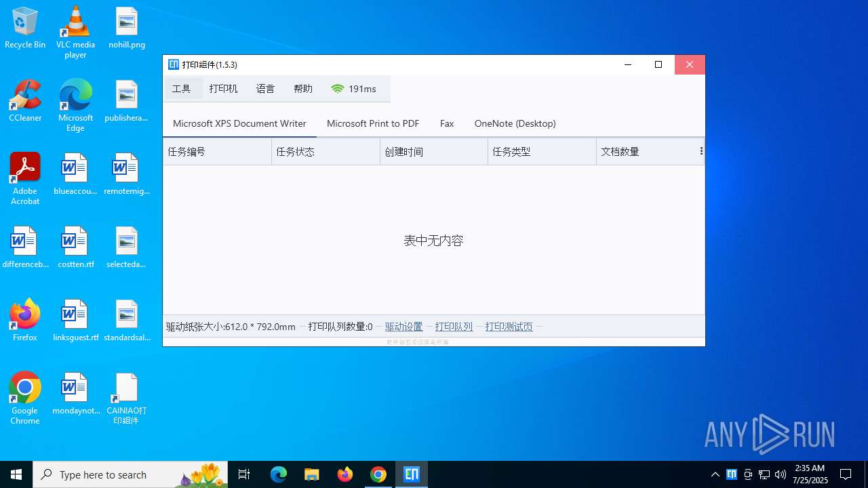Image resolution: width=868 pixels, height=488 pixels.
Task: Open Firefox from the taskbar
Action: [345, 474]
